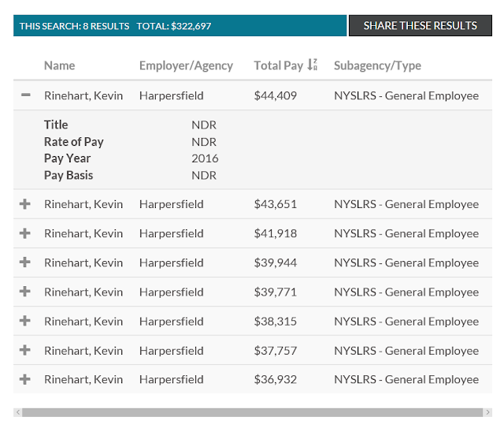Click the horizontal scrollbar track

click(x=252, y=412)
